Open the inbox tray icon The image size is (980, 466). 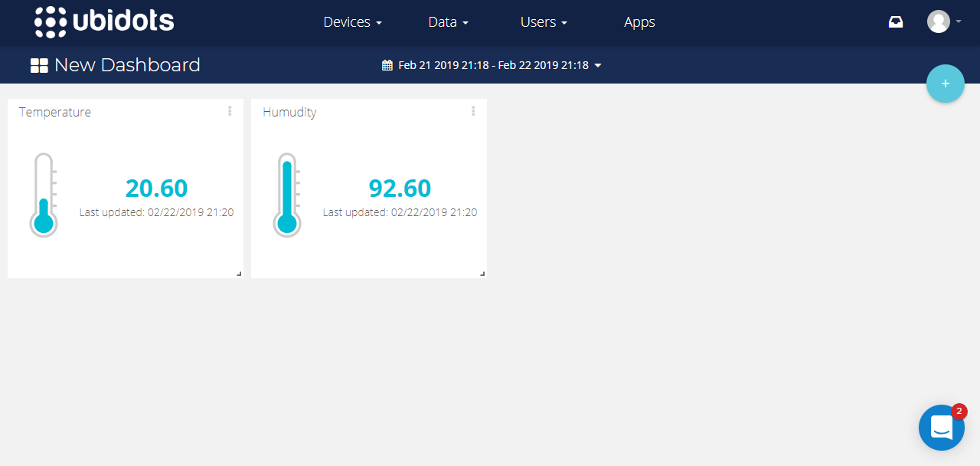896,21
